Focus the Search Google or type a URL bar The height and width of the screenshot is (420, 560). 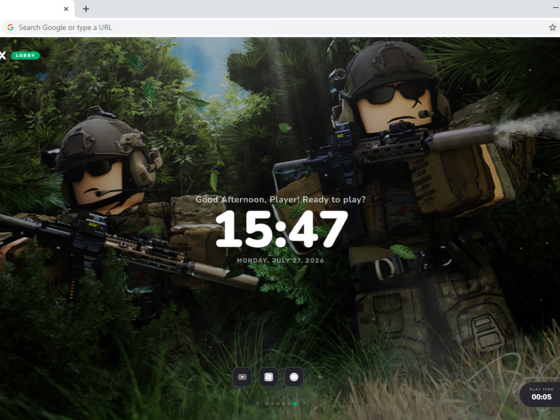click(280, 28)
